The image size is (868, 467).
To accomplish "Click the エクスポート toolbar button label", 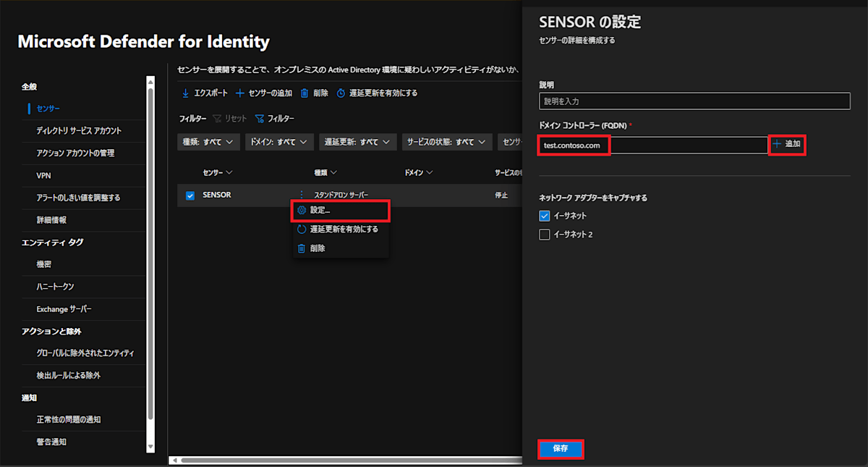I will (210, 93).
